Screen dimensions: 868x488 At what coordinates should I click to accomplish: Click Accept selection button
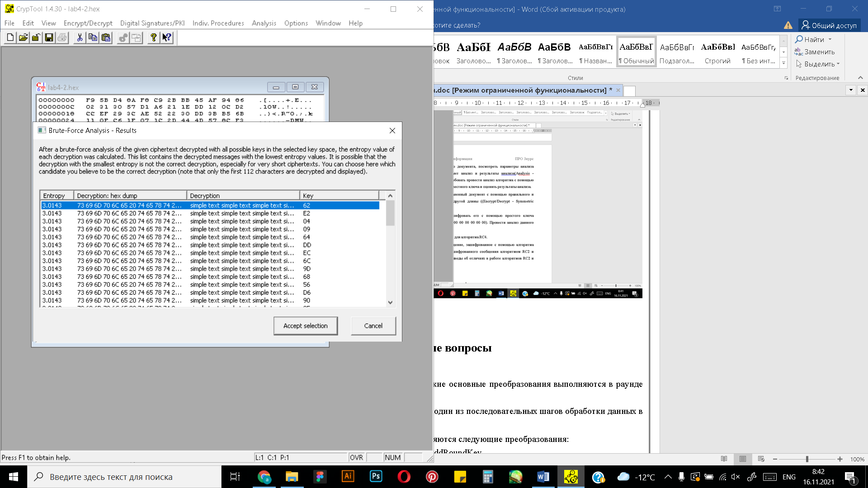point(306,326)
